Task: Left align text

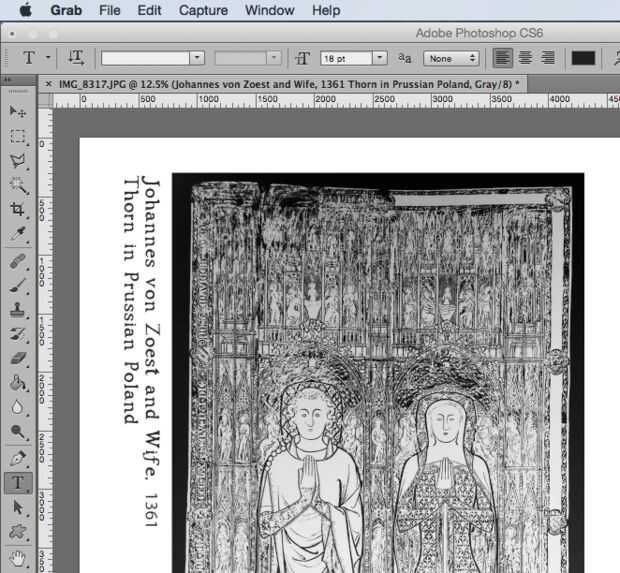Action: tap(503, 58)
